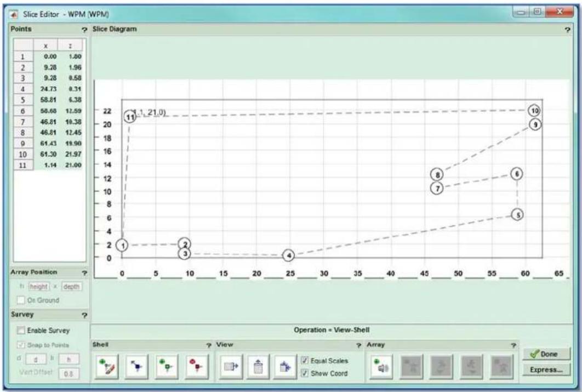
Task: Toggle the Snap to Points checkbox
Action: [x=21, y=345]
